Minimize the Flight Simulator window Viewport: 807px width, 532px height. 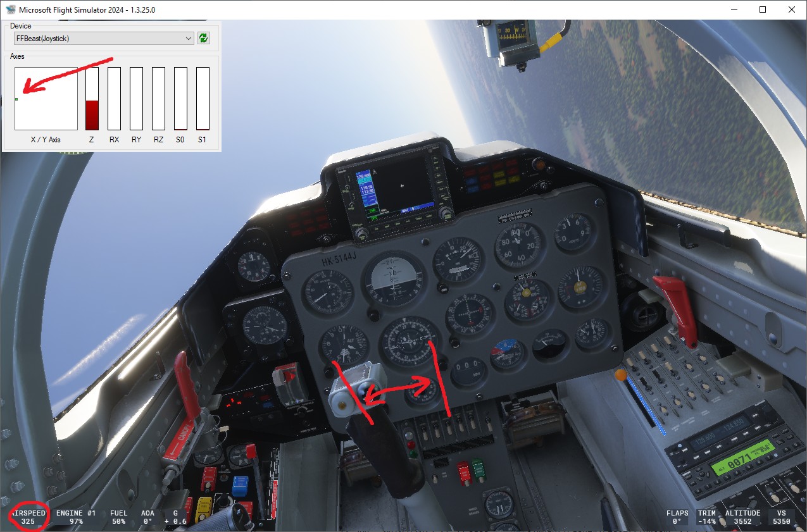coord(735,9)
